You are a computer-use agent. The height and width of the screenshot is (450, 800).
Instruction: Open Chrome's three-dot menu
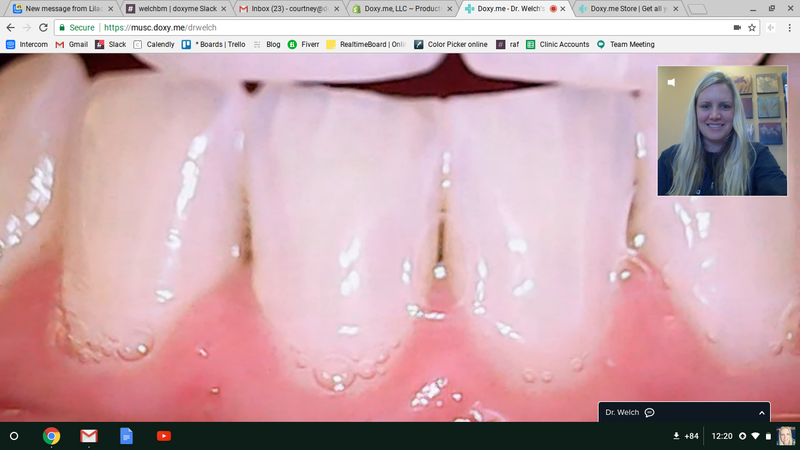[788, 27]
